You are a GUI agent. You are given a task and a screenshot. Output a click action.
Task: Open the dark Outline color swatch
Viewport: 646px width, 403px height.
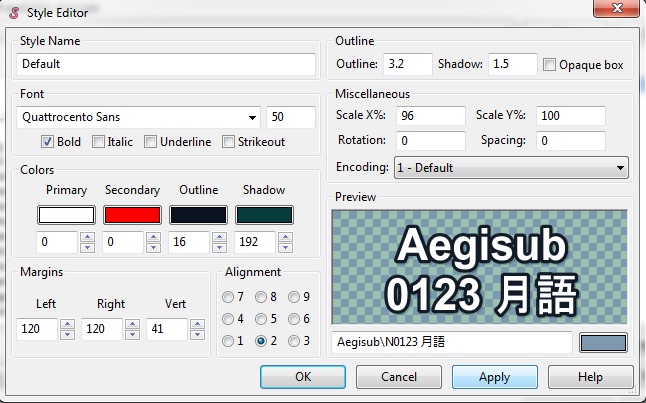198,215
